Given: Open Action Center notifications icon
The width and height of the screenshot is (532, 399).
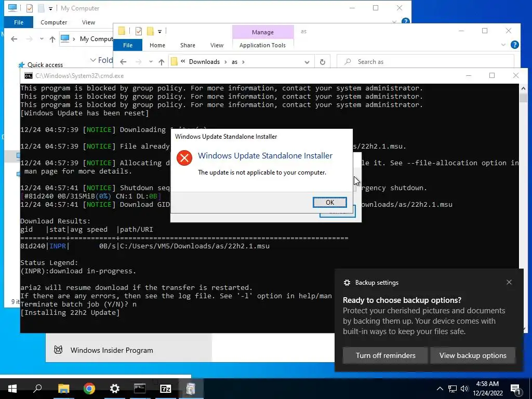Looking at the screenshot, I should [x=515, y=389].
